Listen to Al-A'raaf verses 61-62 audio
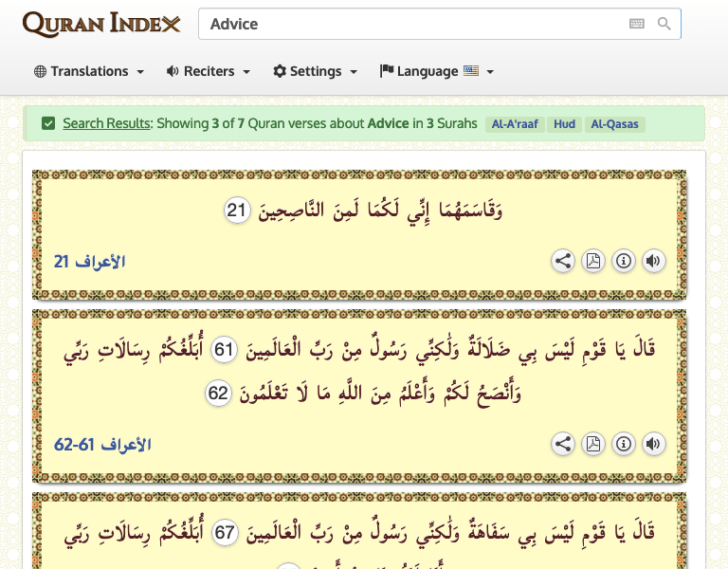 [653, 443]
